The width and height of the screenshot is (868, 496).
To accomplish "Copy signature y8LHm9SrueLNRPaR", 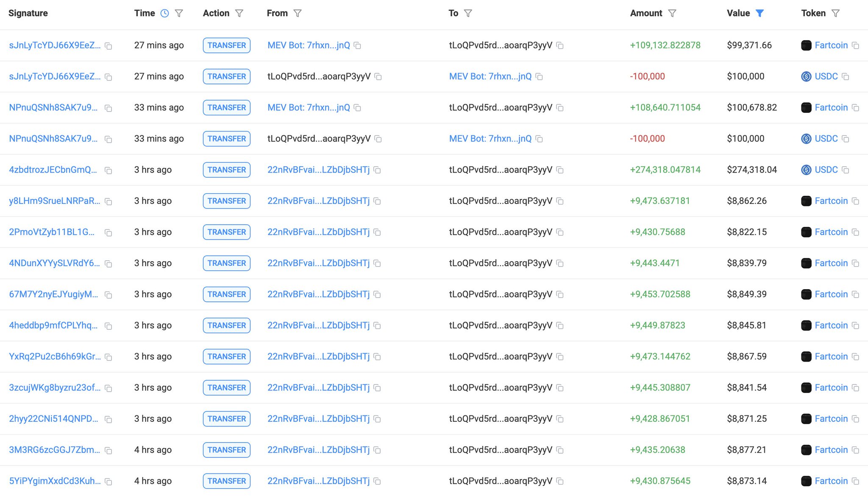I will [x=108, y=201].
